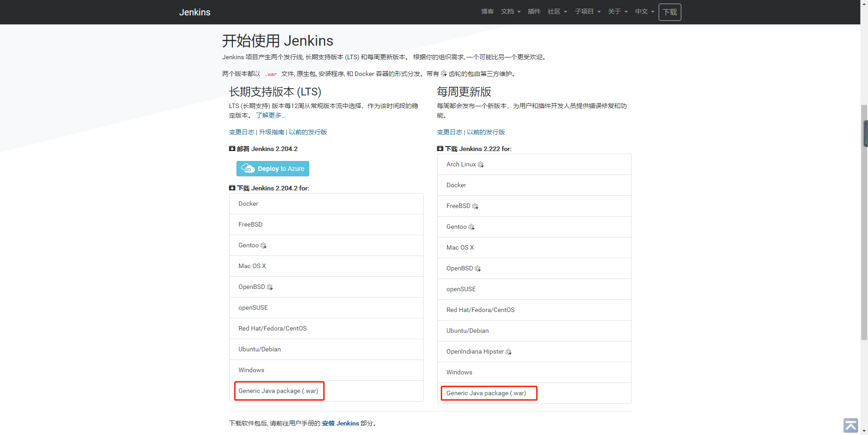Open the 安装 Jenkins handbook link
The image size is (868, 435).
340,424
